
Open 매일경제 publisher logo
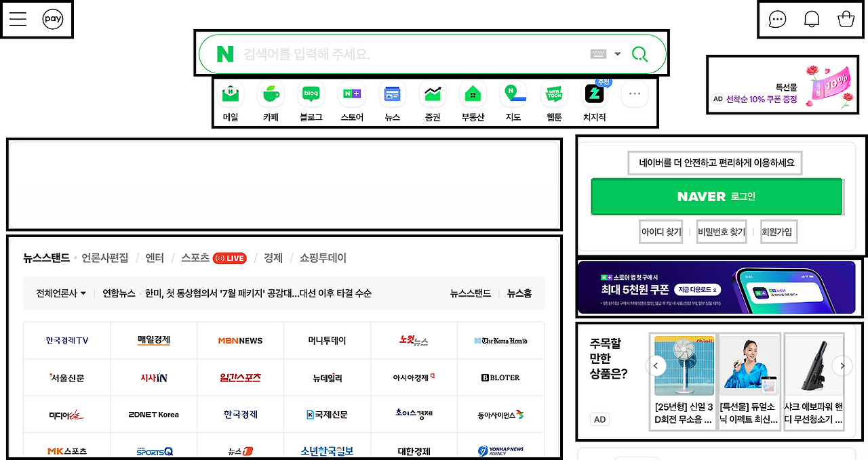point(154,340)
